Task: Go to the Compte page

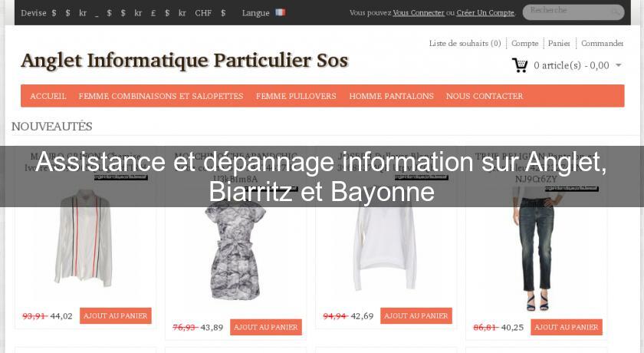Action: point(524,43)
